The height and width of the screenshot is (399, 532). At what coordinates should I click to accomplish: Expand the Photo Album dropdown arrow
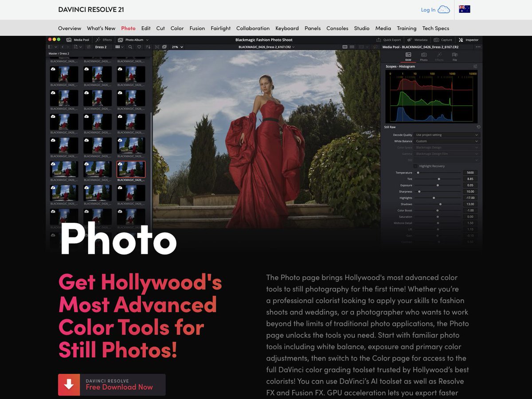click(147, 40)
